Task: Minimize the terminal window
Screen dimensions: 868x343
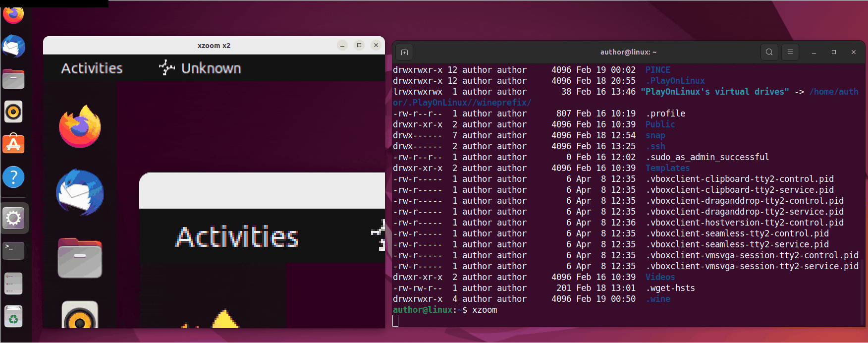Action: [814, 52]
